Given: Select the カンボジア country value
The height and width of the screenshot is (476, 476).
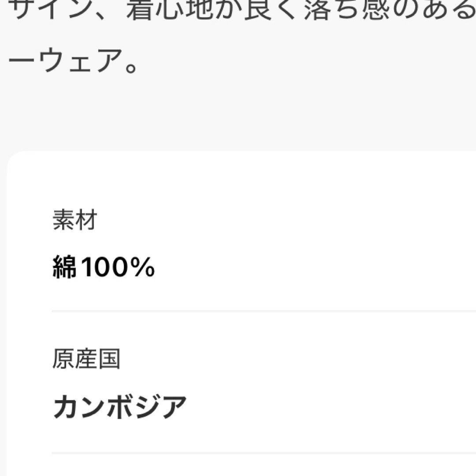Looking at the screenshot, I should [x=119, y=407].
